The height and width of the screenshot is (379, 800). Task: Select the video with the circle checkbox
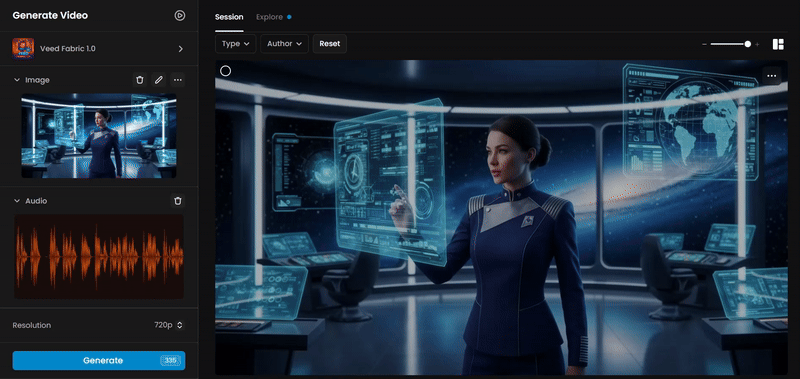[x=226, y=71]
